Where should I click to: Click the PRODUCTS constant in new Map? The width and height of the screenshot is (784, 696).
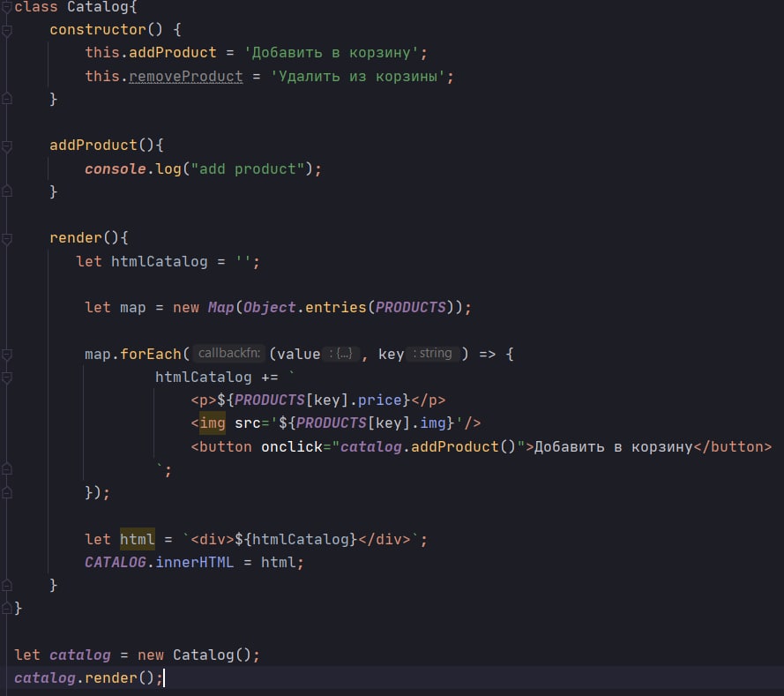pyautogui.click(x=410, y=308)
